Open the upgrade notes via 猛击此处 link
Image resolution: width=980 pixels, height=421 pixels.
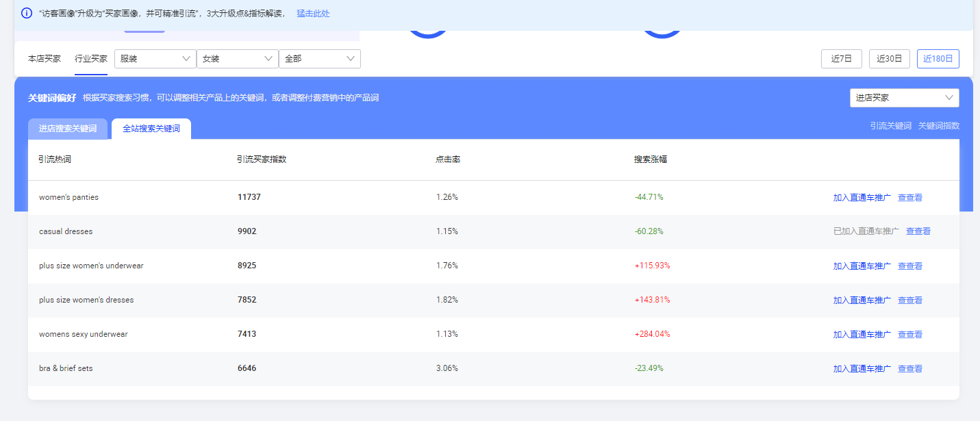click(312, 13)
